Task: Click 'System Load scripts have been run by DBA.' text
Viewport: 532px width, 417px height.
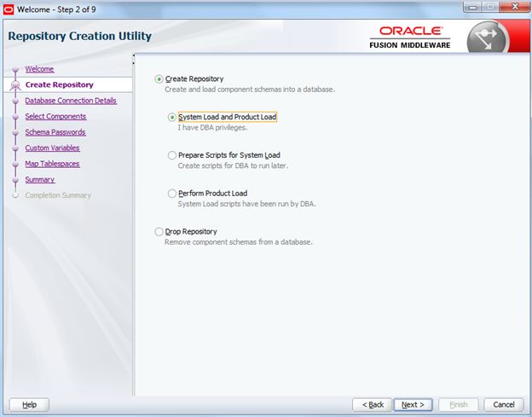Action: (x=246, y=205)
